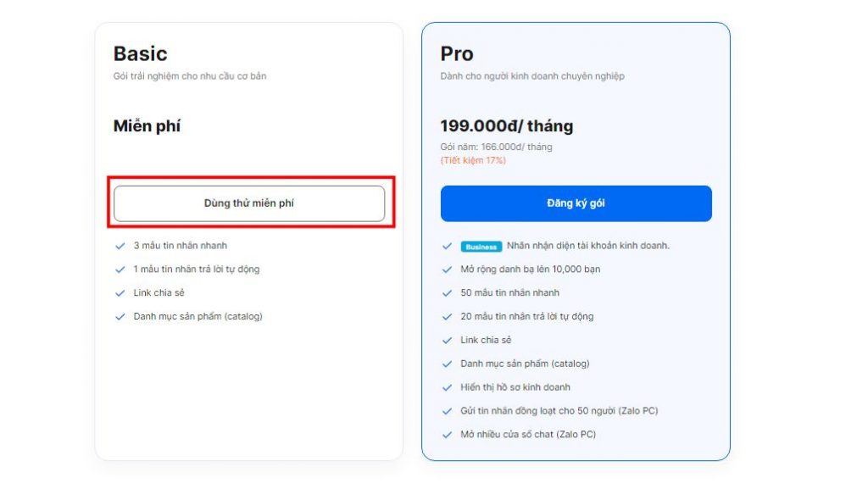The image size is (868, 489).
Task: Click the checkmark beside 'Hiển thị hồ sơ kinh doanh'
Action: click(445, 387)
